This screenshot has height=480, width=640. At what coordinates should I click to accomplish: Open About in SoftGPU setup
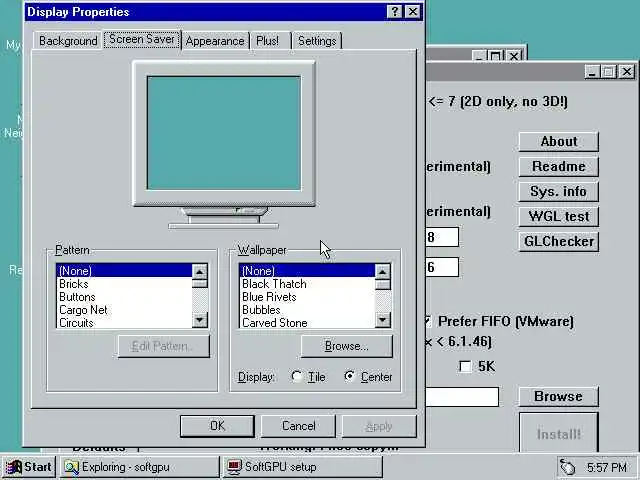point(558,141)
